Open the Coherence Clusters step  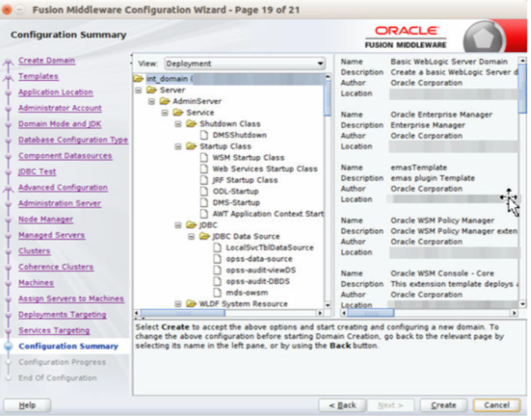(x=56, y=267)
